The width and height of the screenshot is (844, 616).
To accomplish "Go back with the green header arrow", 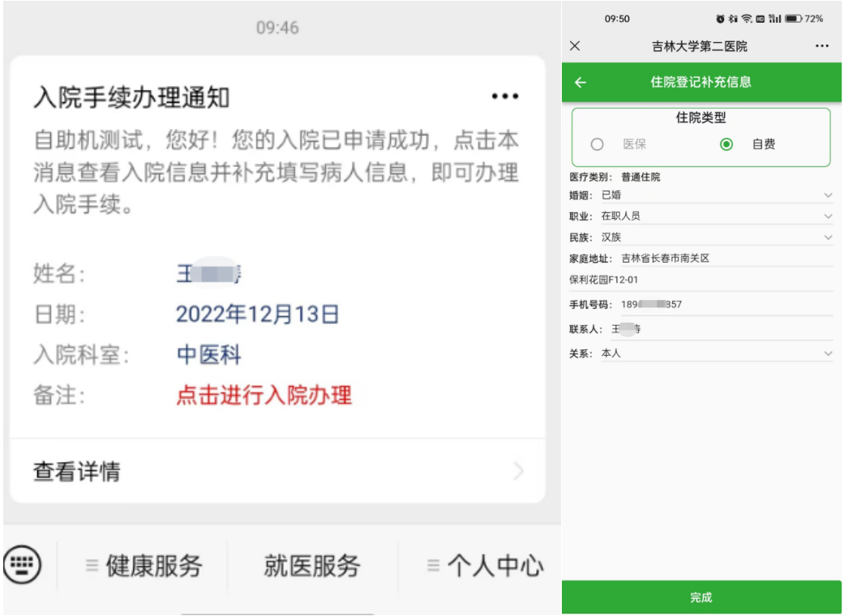I will pyautogui.click(x=581, y=83).
